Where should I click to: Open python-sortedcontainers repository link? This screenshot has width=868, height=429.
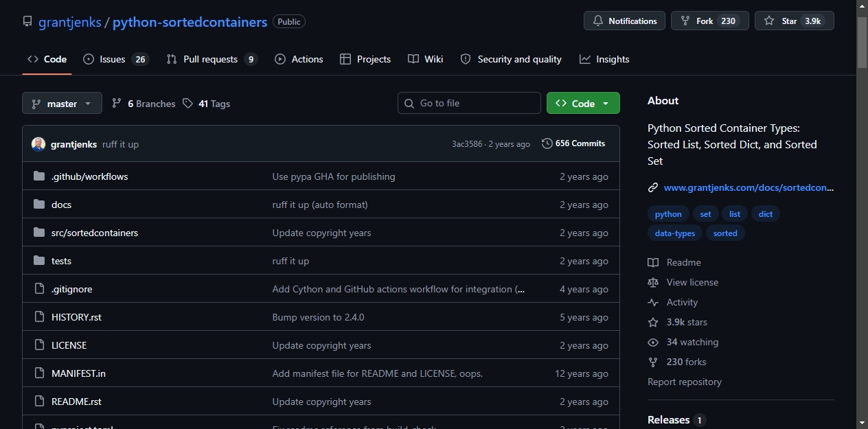(190, 22)
